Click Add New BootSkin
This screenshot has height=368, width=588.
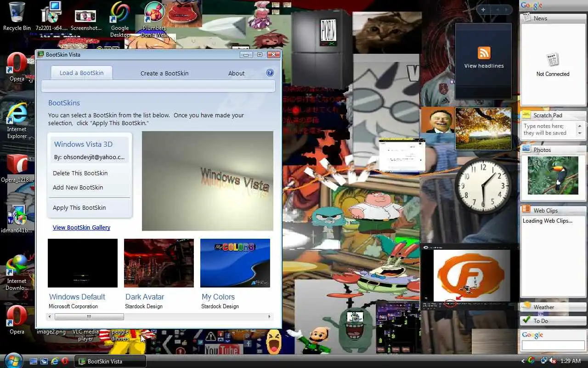click(78, 187)
